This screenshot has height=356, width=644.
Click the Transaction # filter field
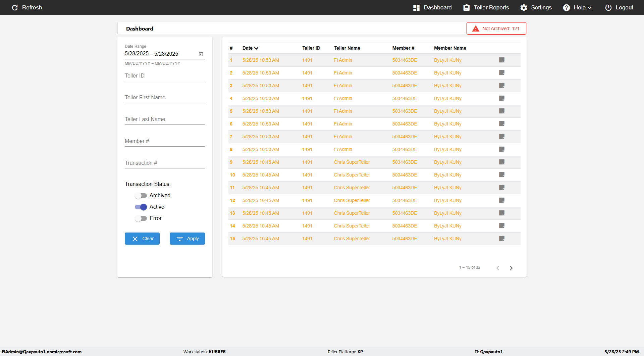(165, 163)
